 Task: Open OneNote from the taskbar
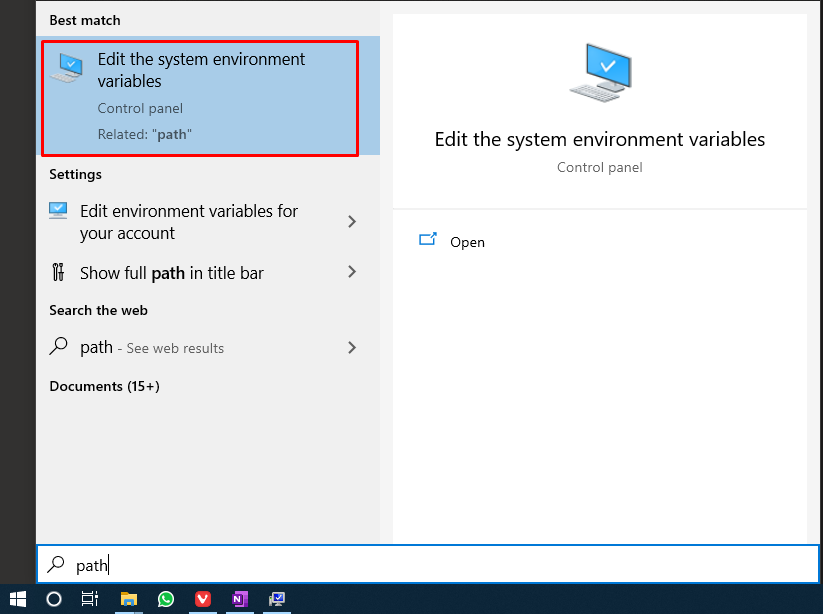[240, 599]
